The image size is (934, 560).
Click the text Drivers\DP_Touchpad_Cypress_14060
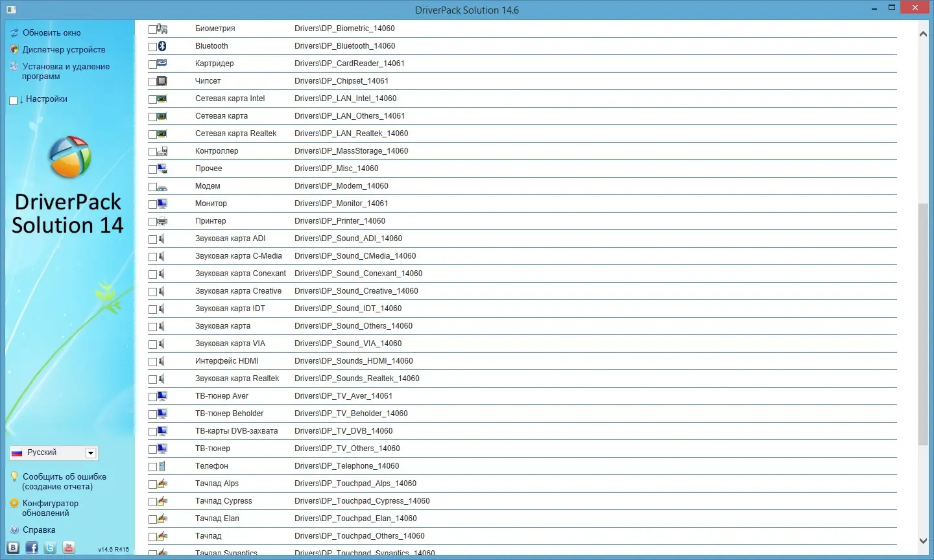(362, 501)
